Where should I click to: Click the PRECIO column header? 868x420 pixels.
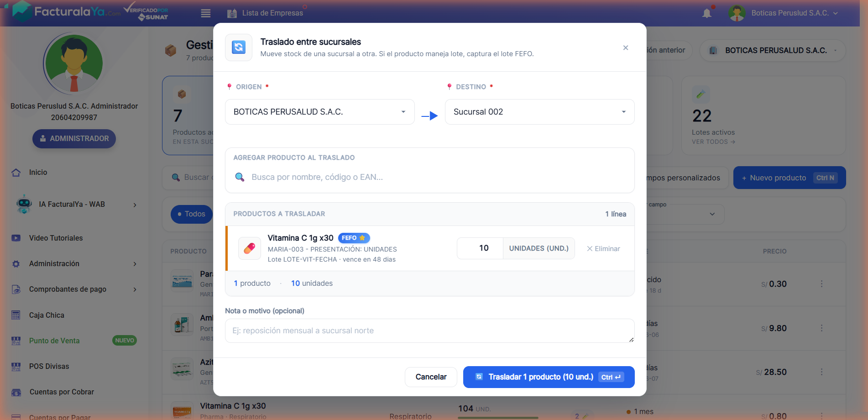click(x=774, y=252)
